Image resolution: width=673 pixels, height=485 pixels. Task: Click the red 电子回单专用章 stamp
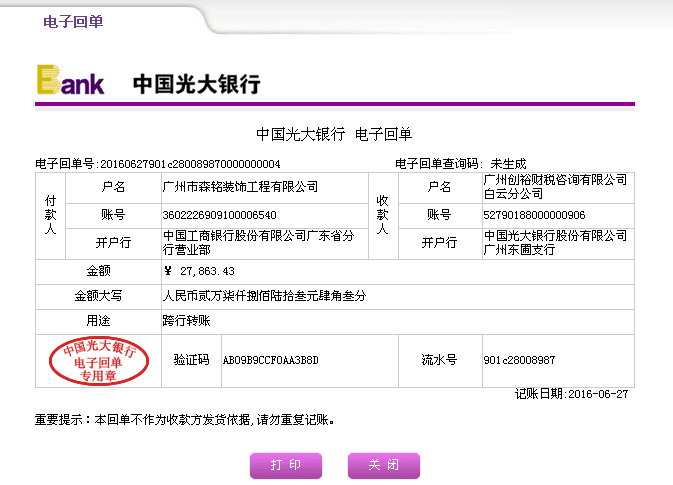coord(99,361)
